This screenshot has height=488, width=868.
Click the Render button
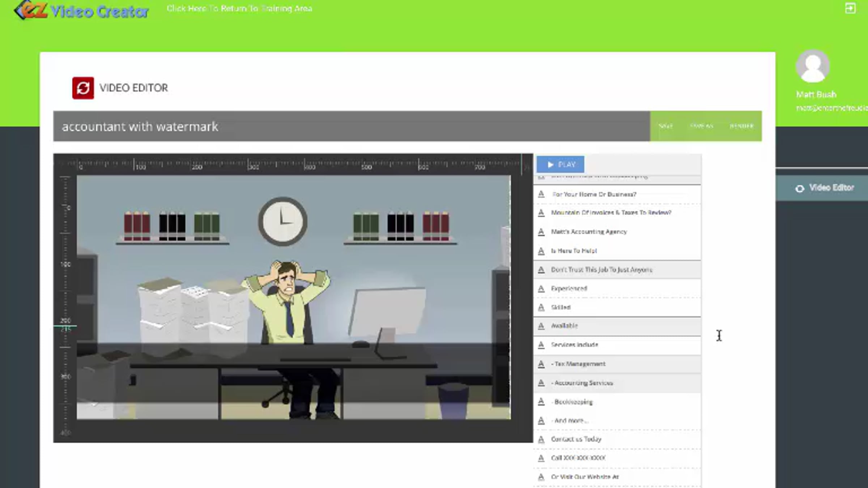[741, 126]
